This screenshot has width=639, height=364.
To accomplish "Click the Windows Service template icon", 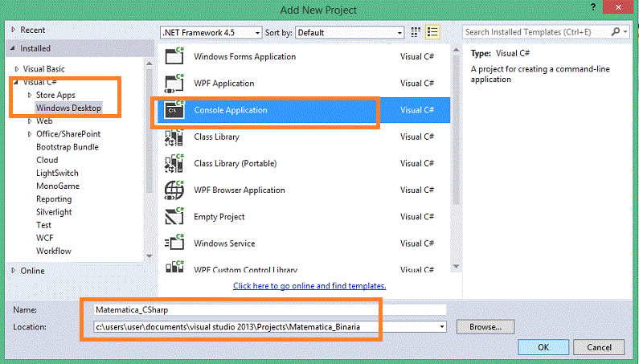I will pos(174,243).
